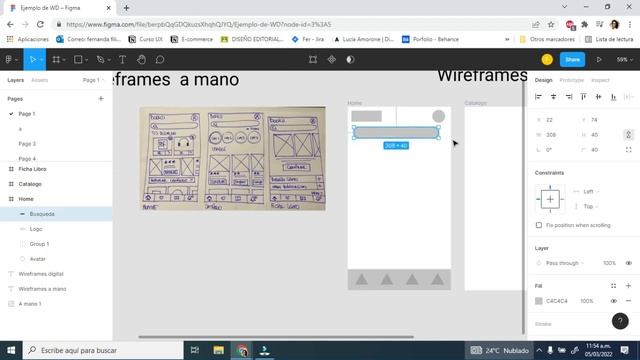Click the Mask icon in toolbar
This screenshot has height=360, width=640.
(x=350, y=60)
